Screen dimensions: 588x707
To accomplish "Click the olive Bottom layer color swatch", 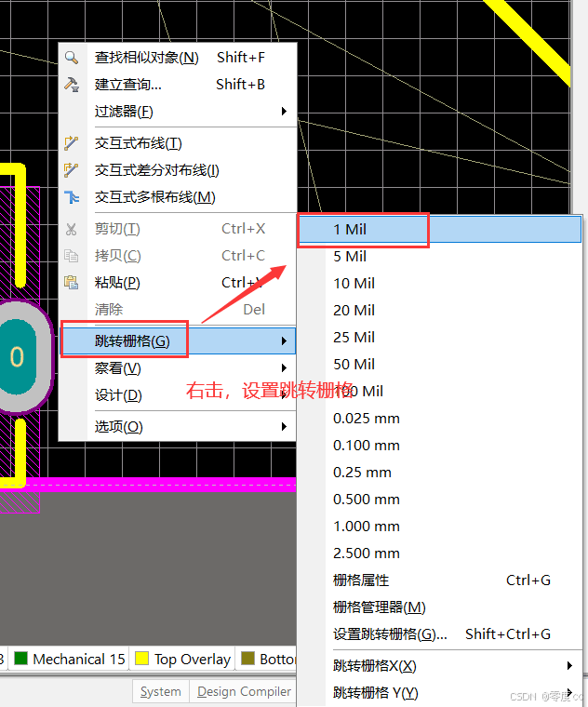I will [x=247, y=659].
